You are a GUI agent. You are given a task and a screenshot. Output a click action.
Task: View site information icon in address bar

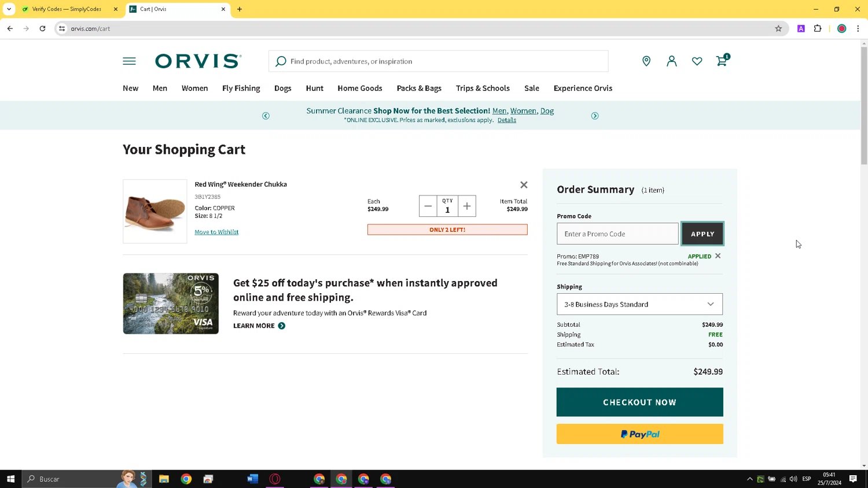tap(62, 28)
